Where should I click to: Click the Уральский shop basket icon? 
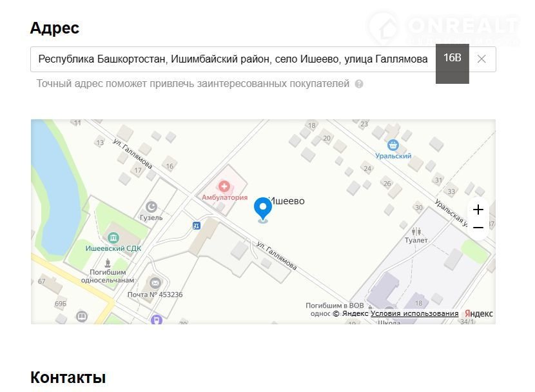393,146
